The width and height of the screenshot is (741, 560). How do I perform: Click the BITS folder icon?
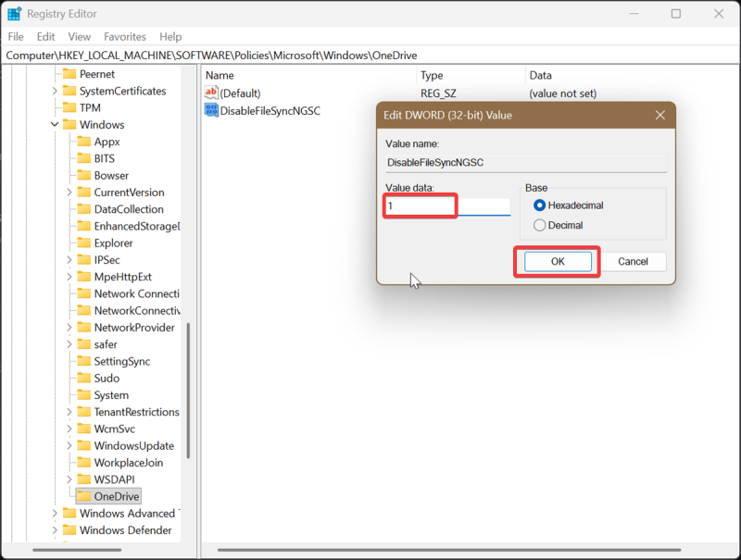pos(83,158)
